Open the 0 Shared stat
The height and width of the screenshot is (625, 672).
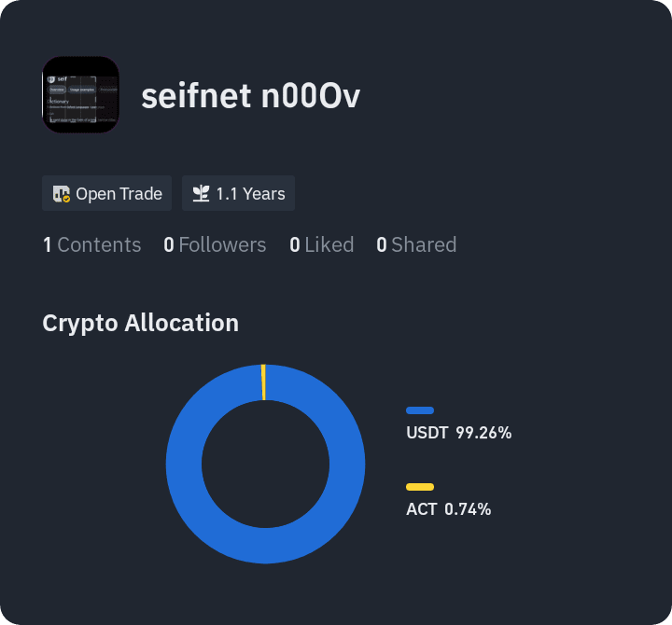click(x=416, y=245)
